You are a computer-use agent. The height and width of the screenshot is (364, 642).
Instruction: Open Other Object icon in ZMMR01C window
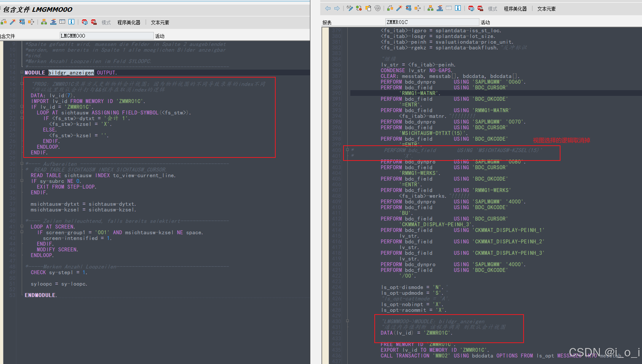368,8
